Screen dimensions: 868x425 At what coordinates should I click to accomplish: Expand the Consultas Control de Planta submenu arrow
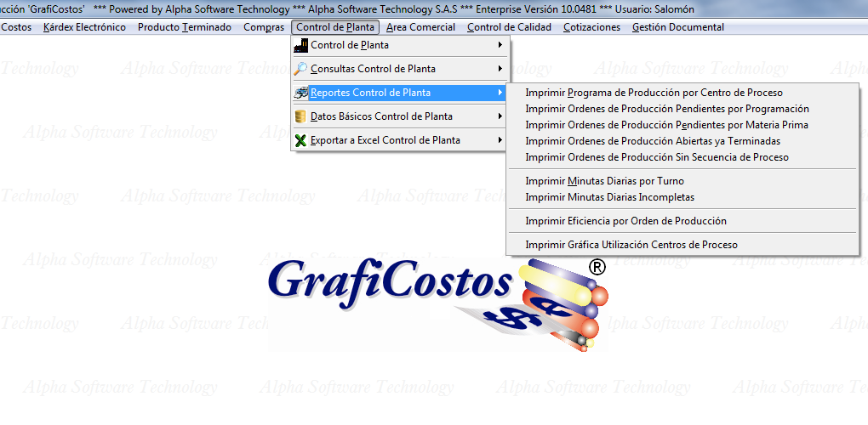point(500,69)
